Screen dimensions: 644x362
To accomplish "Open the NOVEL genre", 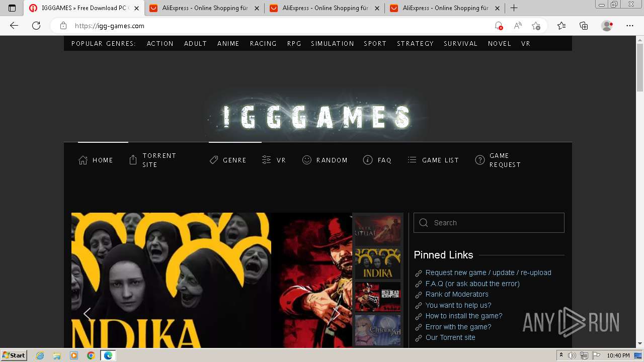I will tap(500, 44).
